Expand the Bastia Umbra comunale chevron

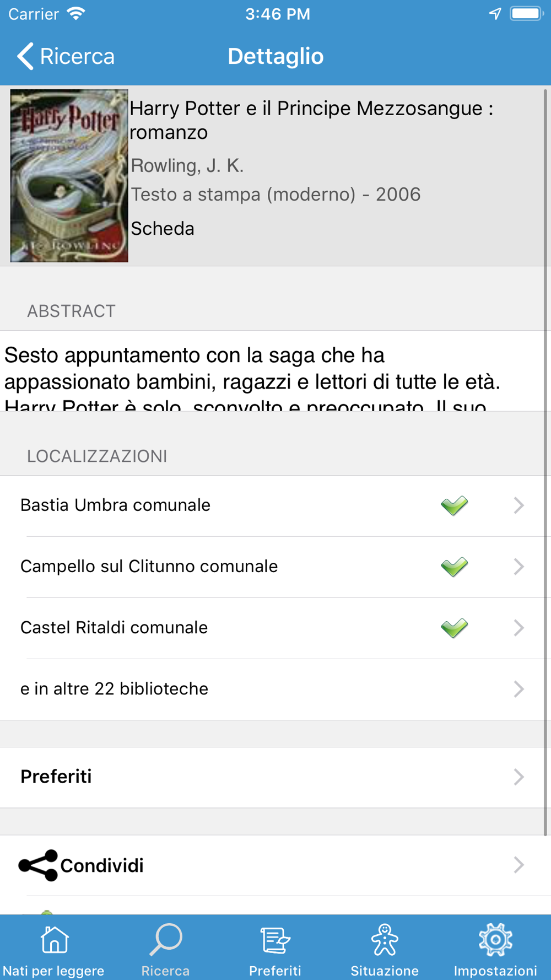pos(518,505)
